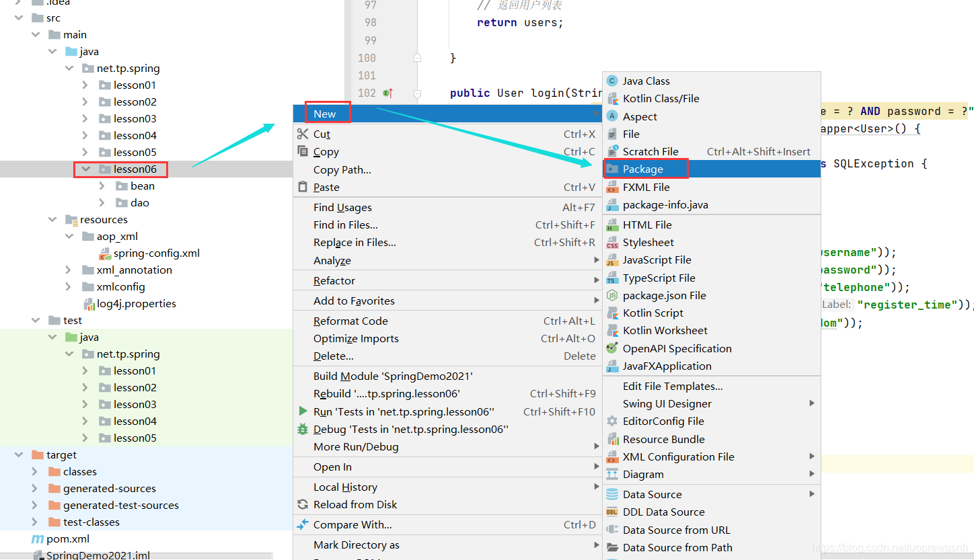The height and width of the screenshot is (560, 974).
Task: Choose Find Usages from context menu
Action: coord(447,207)
